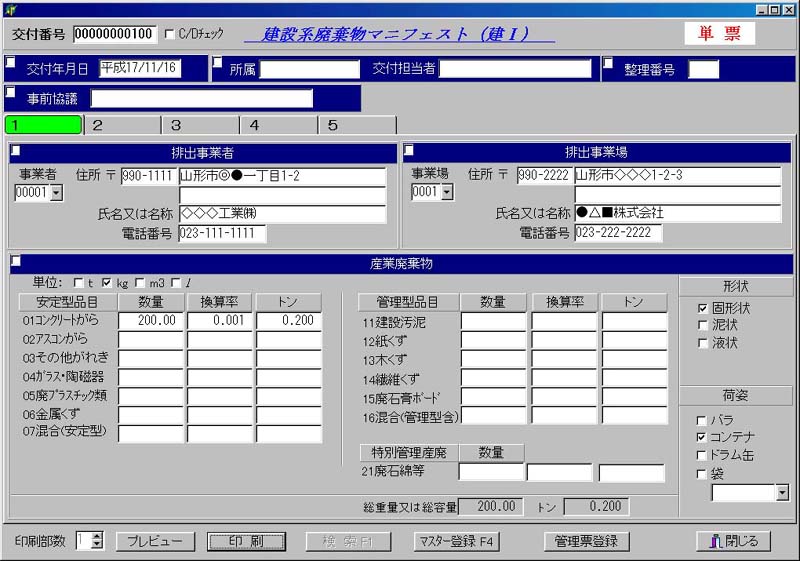Screen dimensions: 800x561
Task: Switch to tab 1
Action: click(x=43, y=125)
